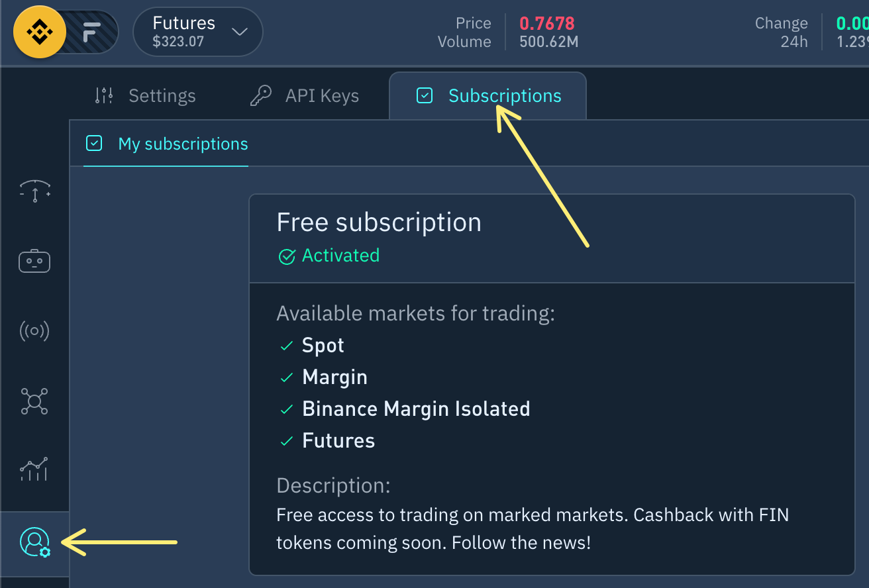Screen dimensions: 869x588
Task: Click the sliders icon beside Settings
Action: point(104,96)
